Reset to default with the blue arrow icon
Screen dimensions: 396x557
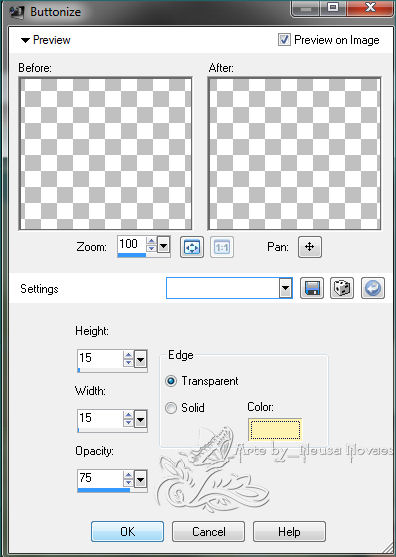click(373, 288)
